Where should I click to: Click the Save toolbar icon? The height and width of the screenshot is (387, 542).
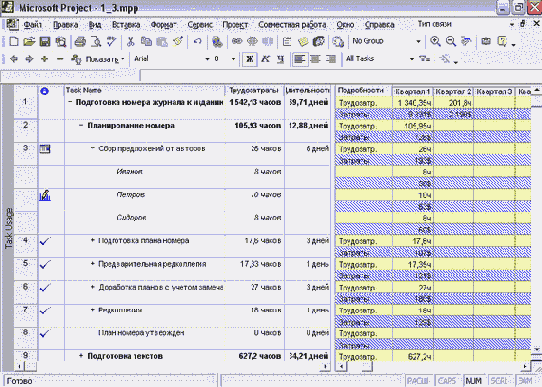(45, 42)
